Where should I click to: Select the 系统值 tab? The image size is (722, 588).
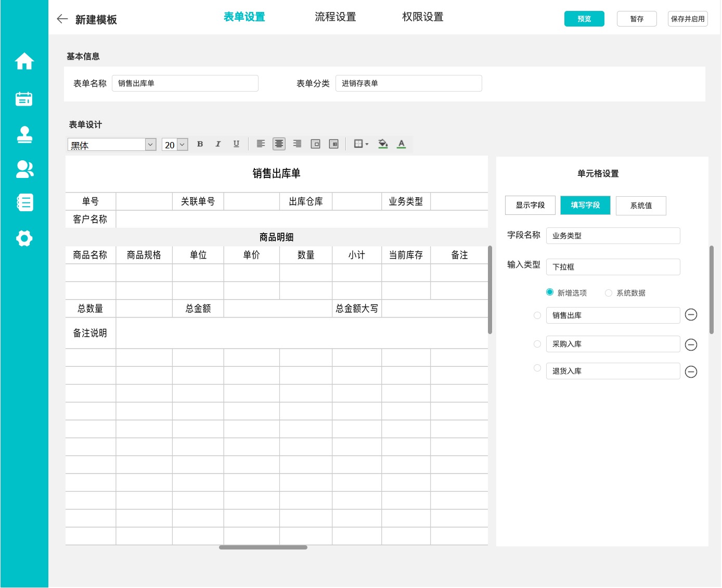[x=641, y=206]
